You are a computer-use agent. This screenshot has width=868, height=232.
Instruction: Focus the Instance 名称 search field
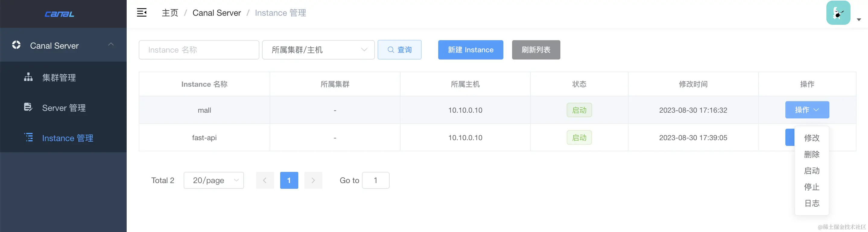(x=199, y=50)
